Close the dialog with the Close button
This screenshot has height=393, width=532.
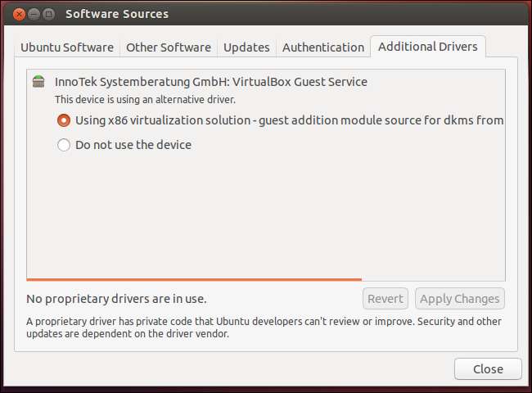pyautogui.click(x=488, y=369)
